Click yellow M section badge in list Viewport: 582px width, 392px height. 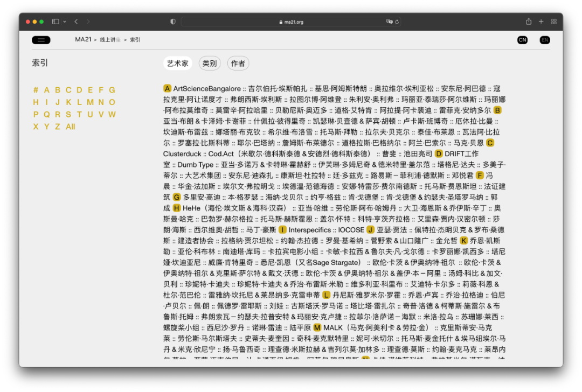click(317, 327)
